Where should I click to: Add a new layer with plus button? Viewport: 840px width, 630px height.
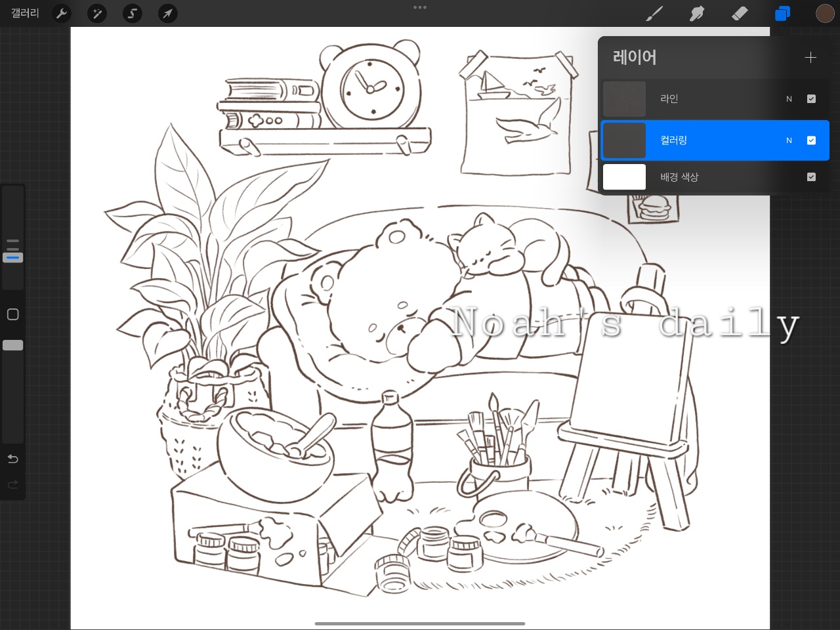[810, 58]
